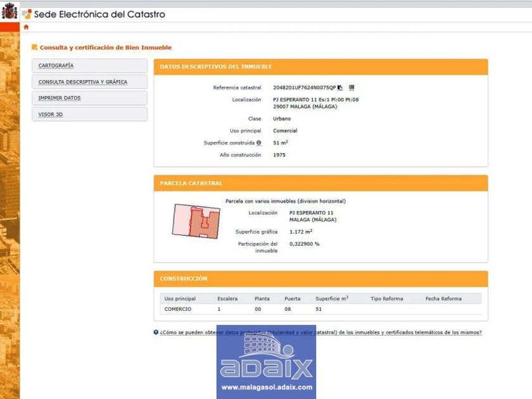Open the Cartografía menu option
Image resolution: width=532 pixels, height=399 pixels.
pyautogui.click(x=56, y=66)
